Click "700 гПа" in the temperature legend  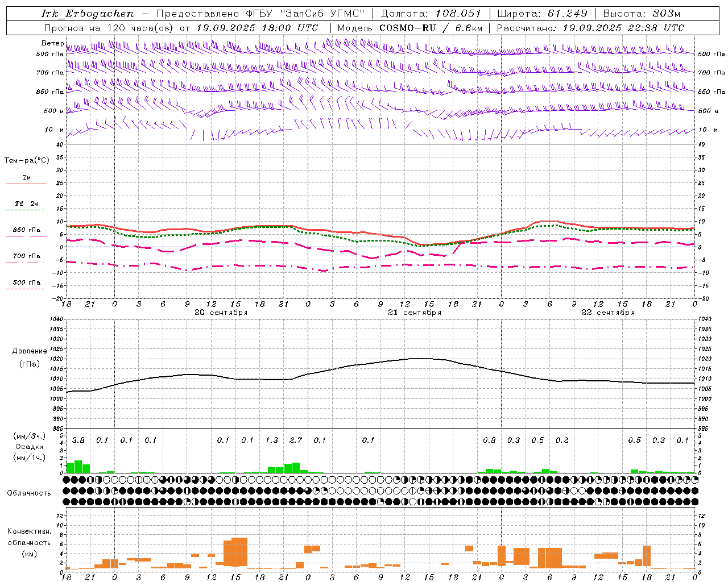27,256
